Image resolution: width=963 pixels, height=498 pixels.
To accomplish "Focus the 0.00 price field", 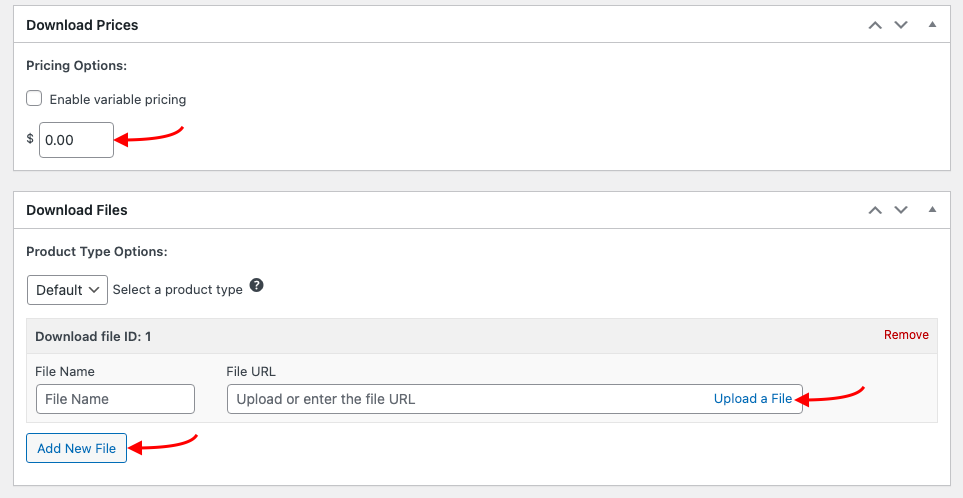I will pyautogui.click(x=76, y=140).
